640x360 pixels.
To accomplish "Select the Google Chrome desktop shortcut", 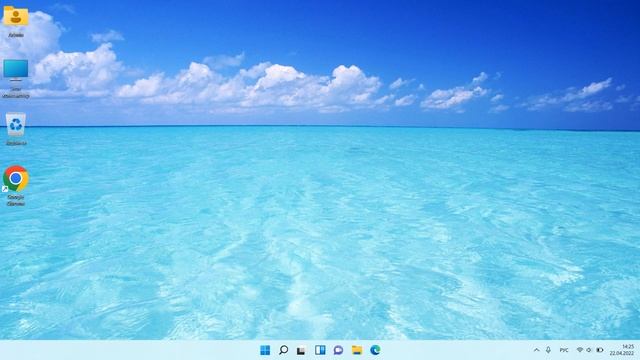I will pos(16,185).
